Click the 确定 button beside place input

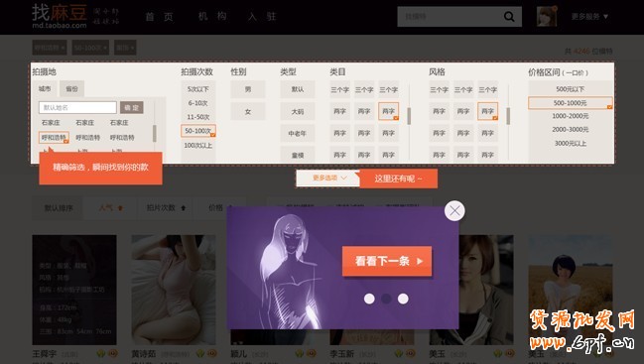point(131,107)
